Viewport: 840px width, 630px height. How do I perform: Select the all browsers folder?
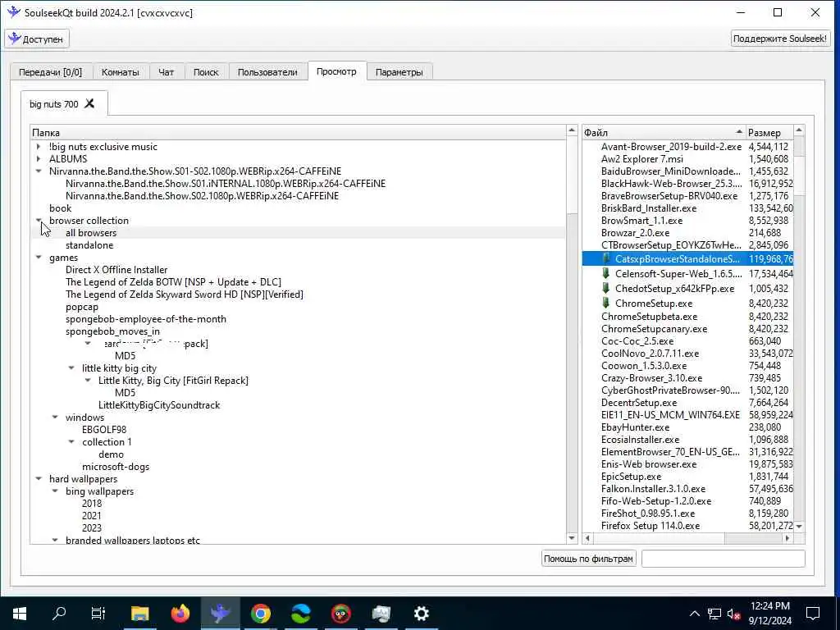pos(91,233)
